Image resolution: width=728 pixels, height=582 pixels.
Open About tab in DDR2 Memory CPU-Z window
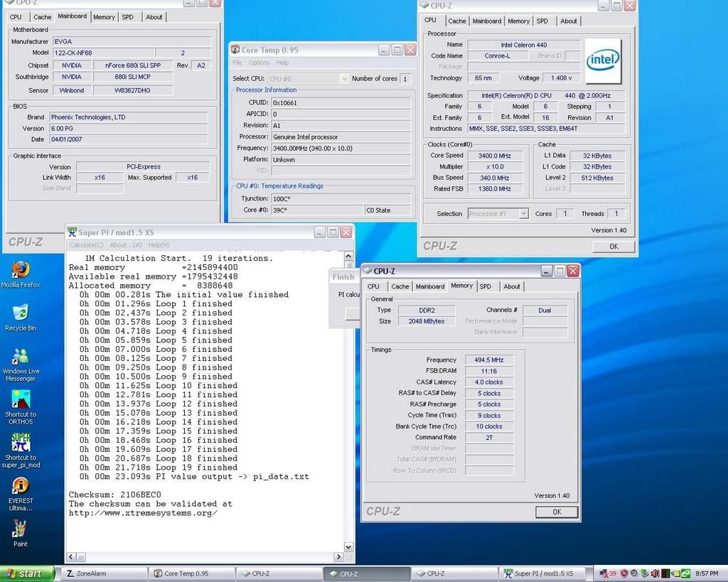click(512, 287)
